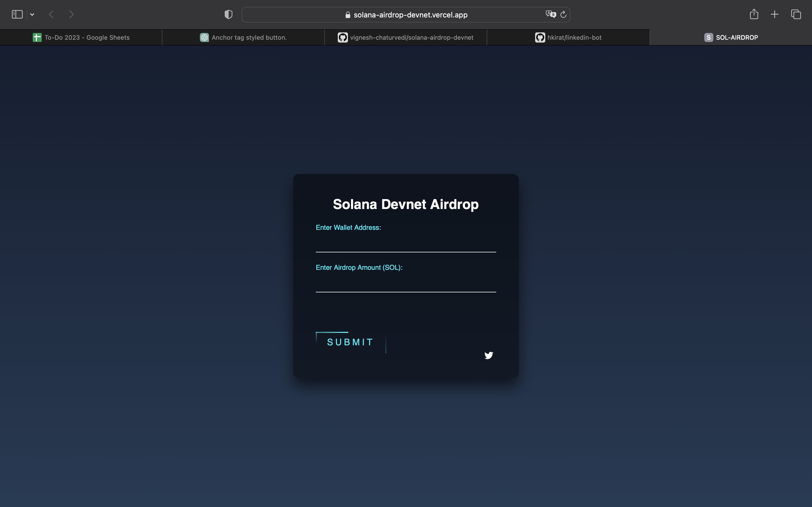Open the sidebar view chevron dropdown

click(x=32, y=14)
